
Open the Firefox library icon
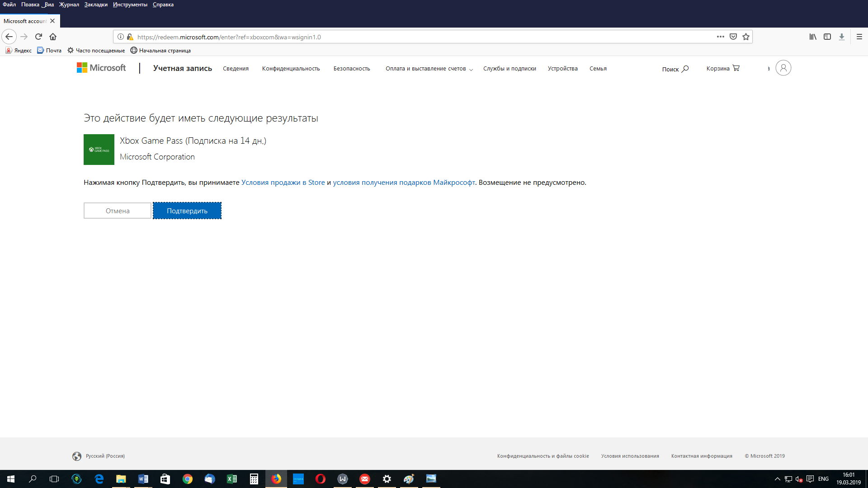pyautogui.click(x=813, y=37)
